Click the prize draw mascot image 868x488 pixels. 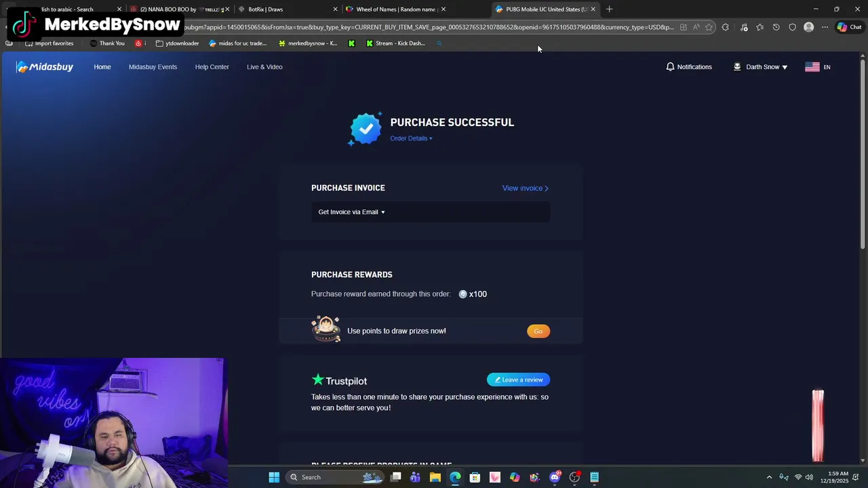click(325, 329)
